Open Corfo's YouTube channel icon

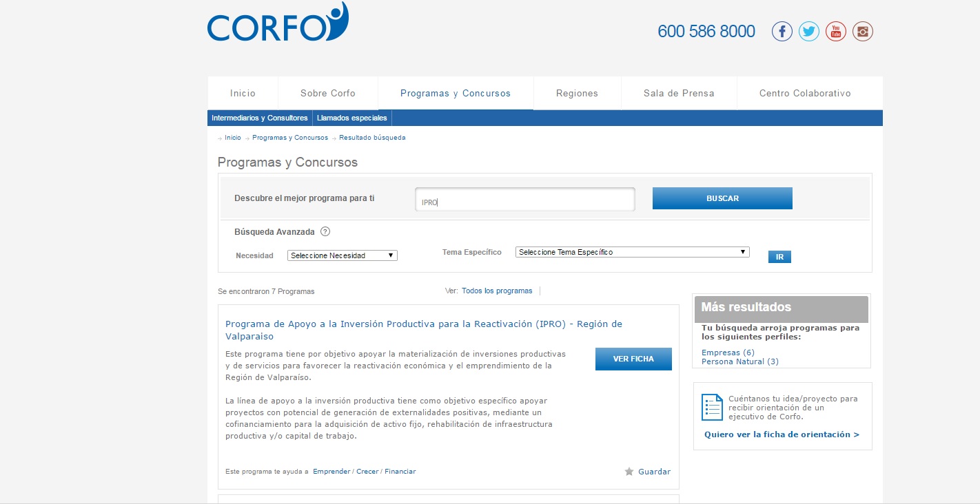coord(835,31)
